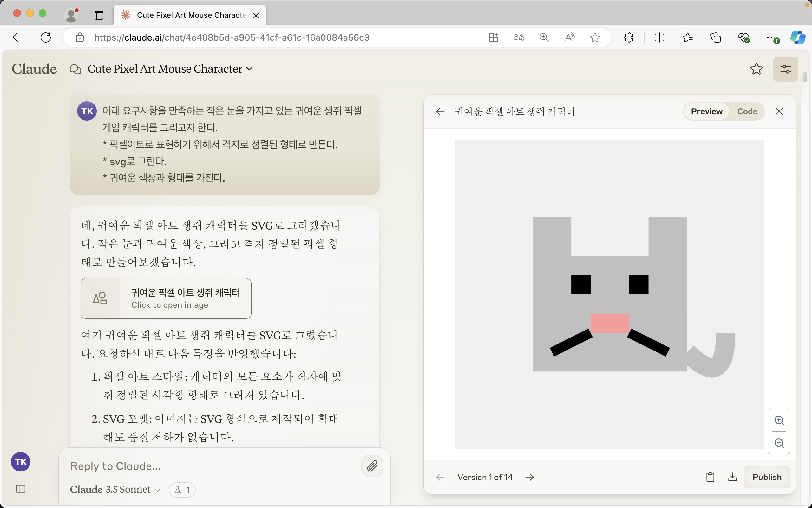Open the tab actions menu icon
Screen dimensions: 812x508
(99, 15)
